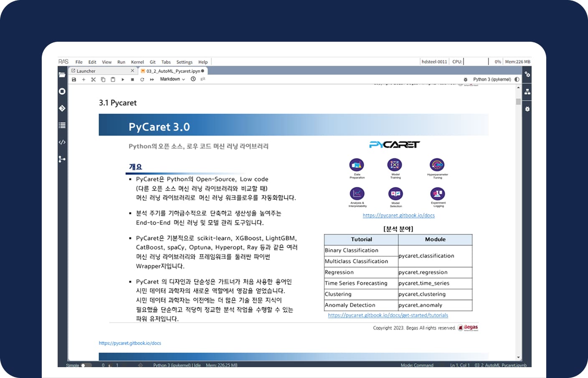Insert a cell below with plus icon
The width and height of the screenshot is (588, 378).
tap(84, 79)
